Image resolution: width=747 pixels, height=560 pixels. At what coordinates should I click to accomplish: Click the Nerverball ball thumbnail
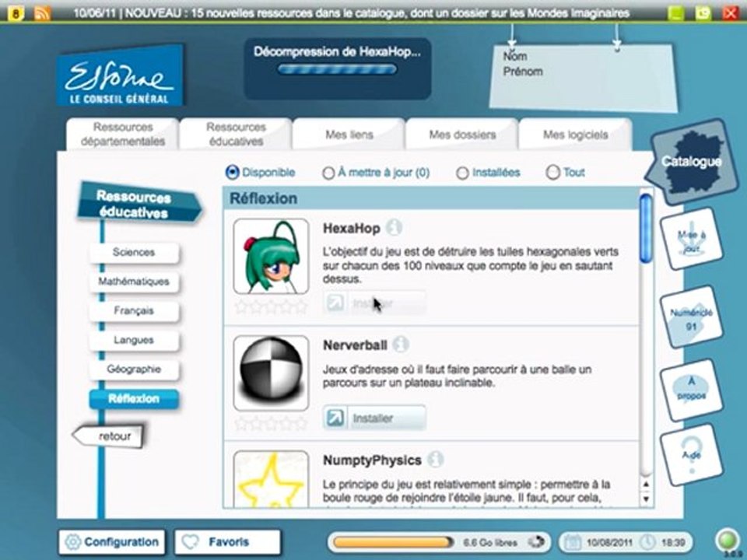coord(271,373)
